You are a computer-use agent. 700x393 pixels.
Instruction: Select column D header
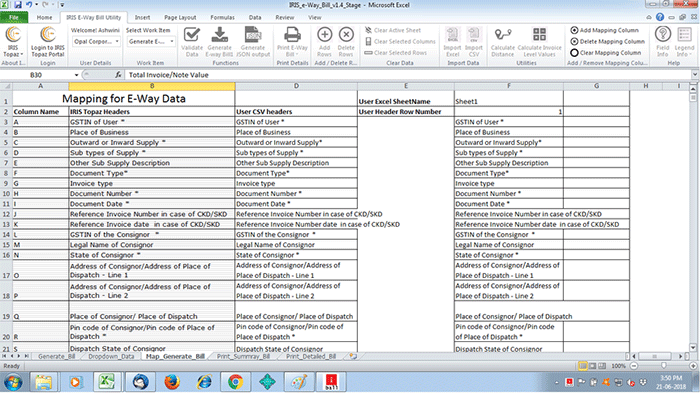tap(296, 86)
